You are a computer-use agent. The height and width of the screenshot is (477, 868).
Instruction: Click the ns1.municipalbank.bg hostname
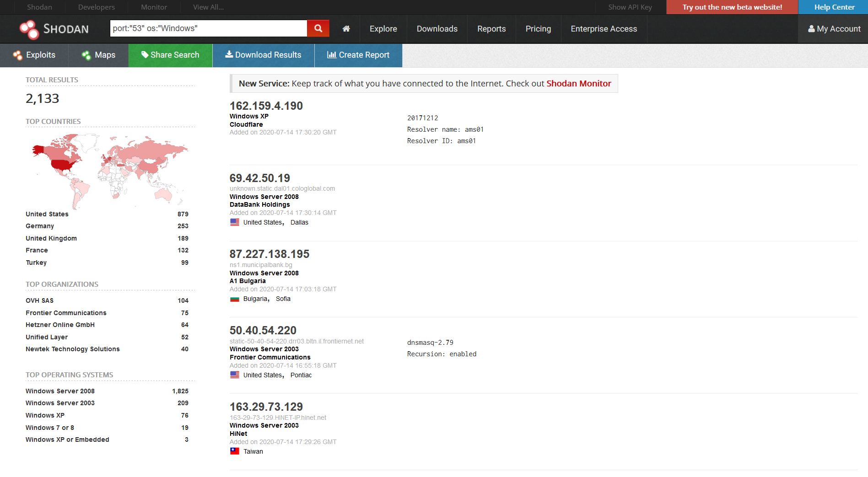(261, 265)
